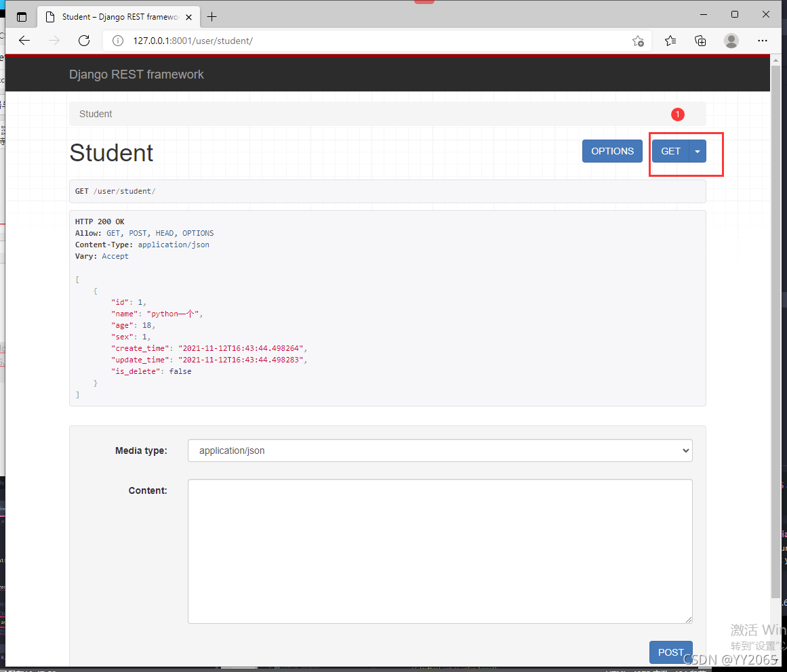Select the Student – Django REST framework tab
Image resolution: width=787 pixels, height=672 pixels.
pos(119,17)
